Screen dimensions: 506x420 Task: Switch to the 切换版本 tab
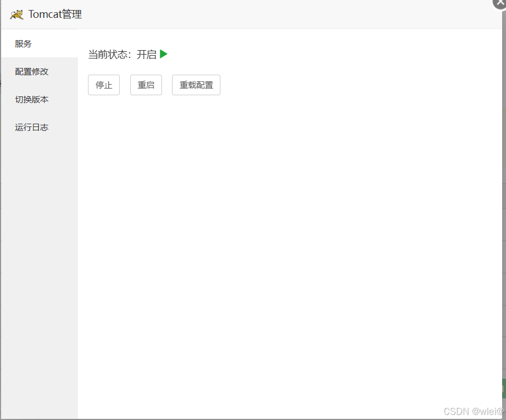(40, 99)
